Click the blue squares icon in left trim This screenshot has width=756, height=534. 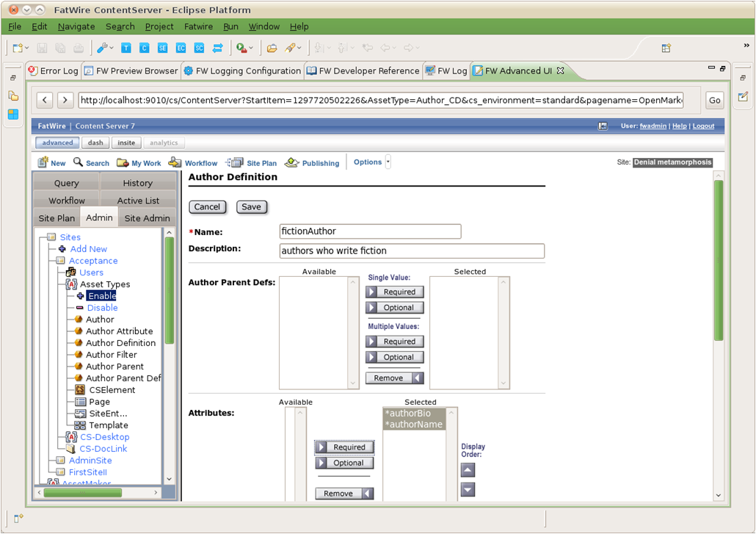pyautogui.click(x=13, y=115)
